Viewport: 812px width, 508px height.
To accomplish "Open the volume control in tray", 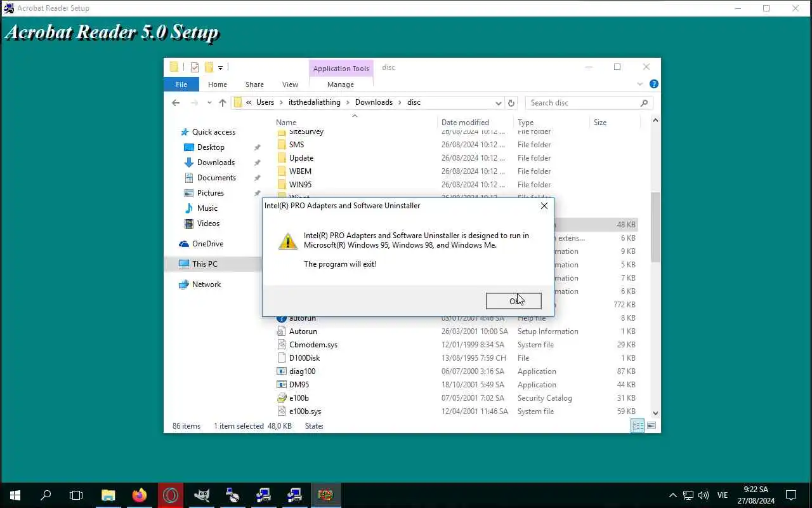I will [x=703, y=495].
